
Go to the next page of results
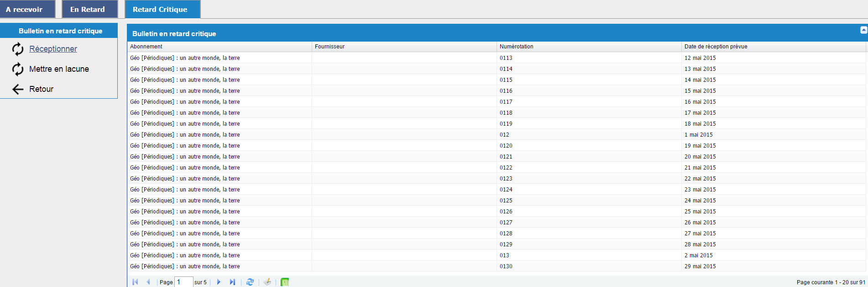[219, 282]
